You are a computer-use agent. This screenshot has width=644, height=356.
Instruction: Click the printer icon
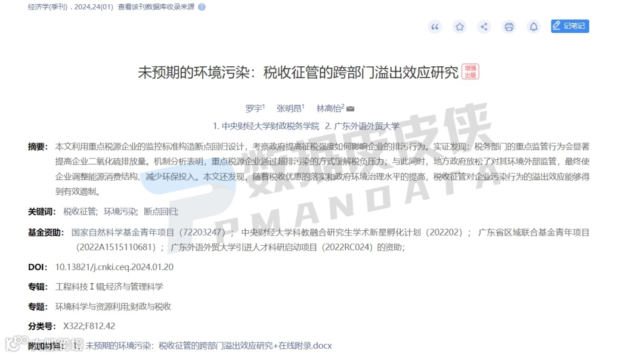pos(509,27)
